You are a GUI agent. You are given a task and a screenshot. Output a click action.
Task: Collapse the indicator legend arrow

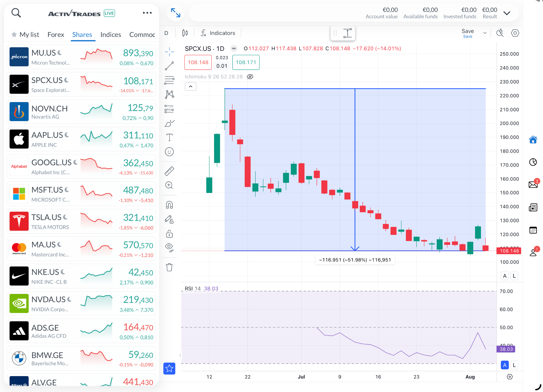coord(191,86)
